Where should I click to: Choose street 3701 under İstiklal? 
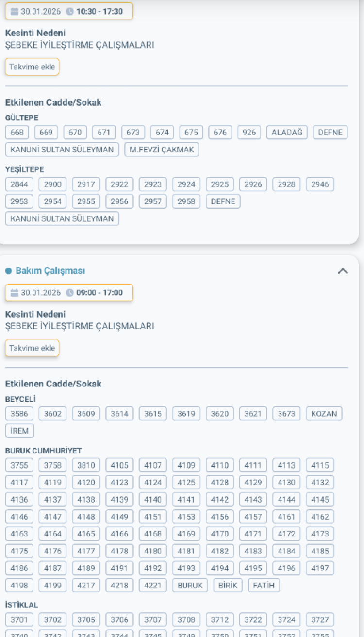[19, 620]
